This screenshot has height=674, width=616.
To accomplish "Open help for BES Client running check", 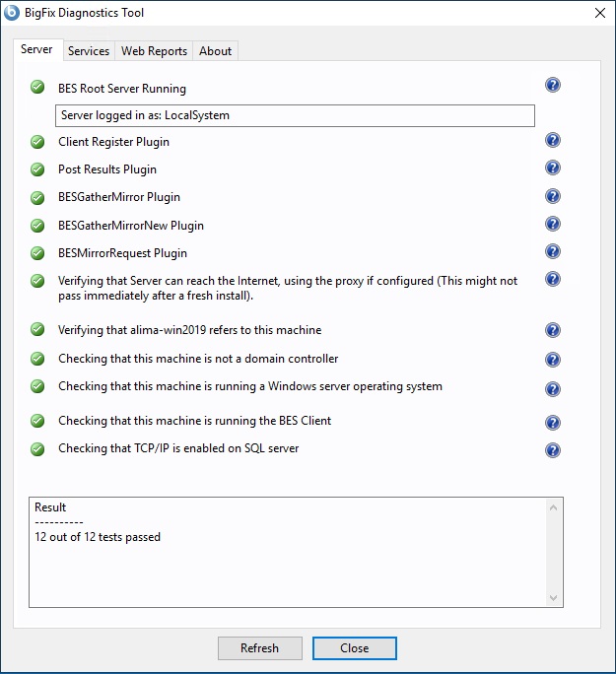I will coord(553,423).
